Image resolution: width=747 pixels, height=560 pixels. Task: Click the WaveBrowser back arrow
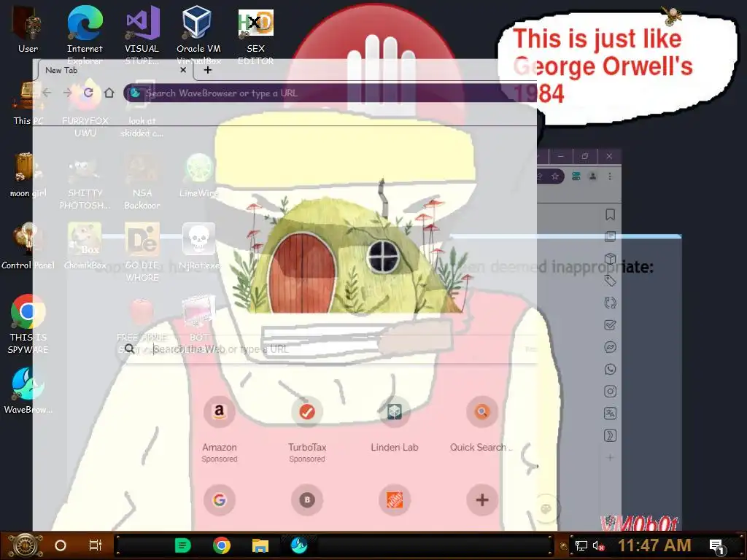(x=47, y=93)
